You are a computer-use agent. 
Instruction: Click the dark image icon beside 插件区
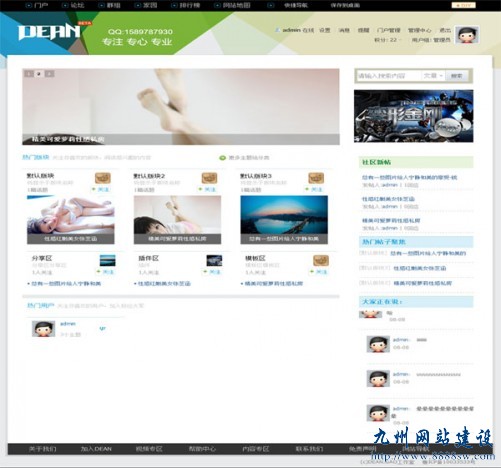tap(214, 260)
